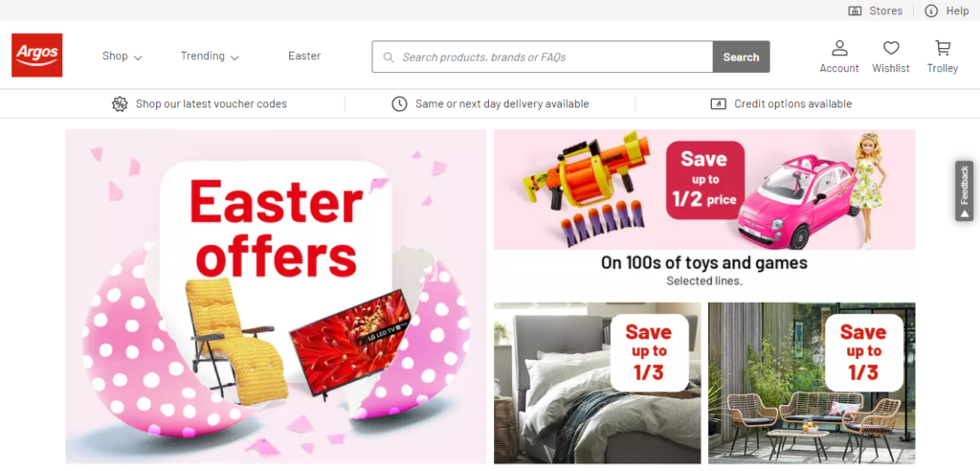Viewport: 980px width, 471px height.
Task: Open Same or next day delivery link
Action: coord(501,103)
